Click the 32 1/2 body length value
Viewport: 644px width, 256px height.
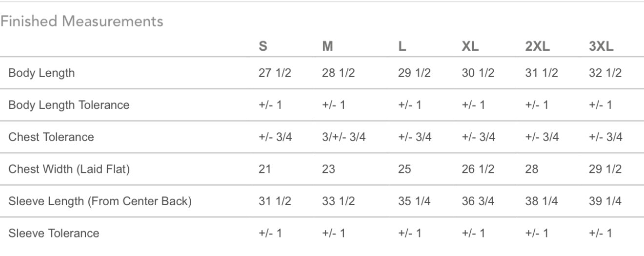(605, 73)
